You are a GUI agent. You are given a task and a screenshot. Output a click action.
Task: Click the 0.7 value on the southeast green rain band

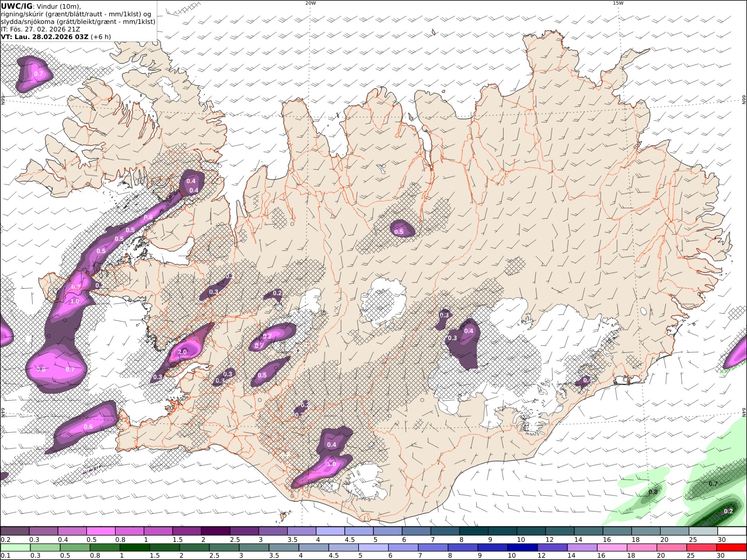tap(713, 484)
